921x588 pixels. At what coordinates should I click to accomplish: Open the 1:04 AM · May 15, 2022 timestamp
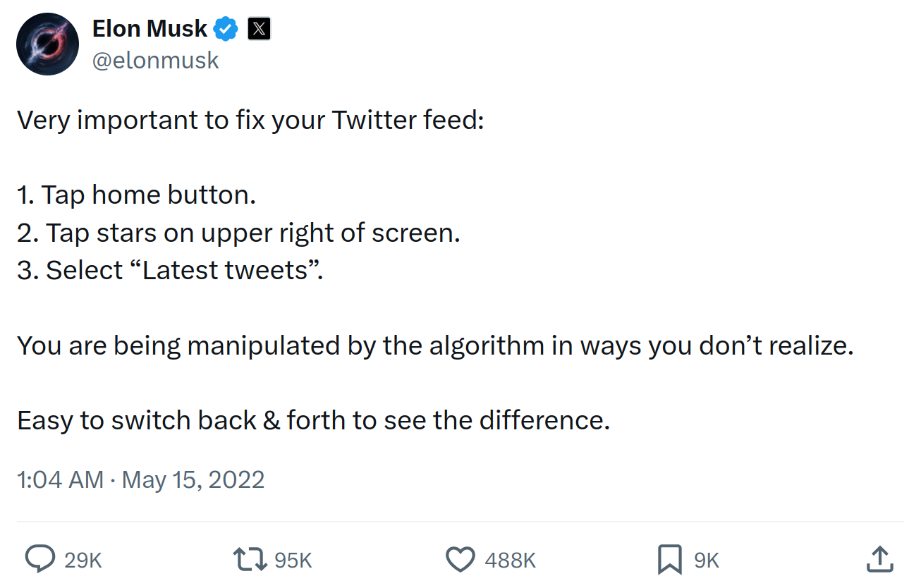click(x=141, y=480)
